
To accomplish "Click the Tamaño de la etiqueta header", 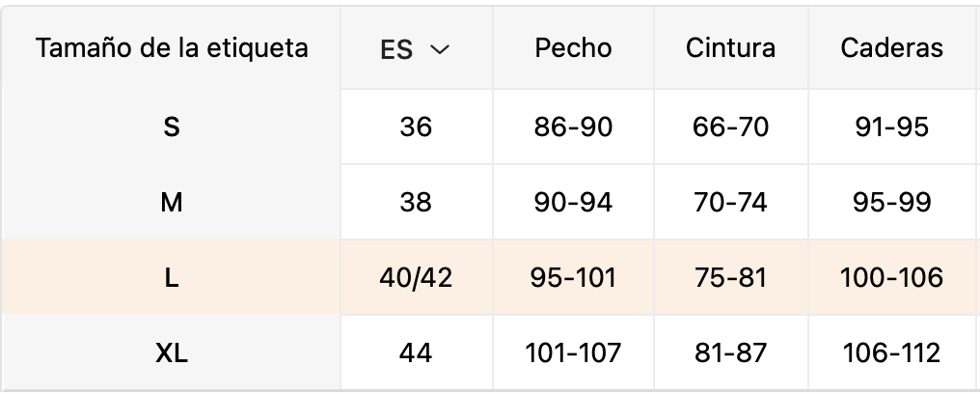I will coord(172,48).
